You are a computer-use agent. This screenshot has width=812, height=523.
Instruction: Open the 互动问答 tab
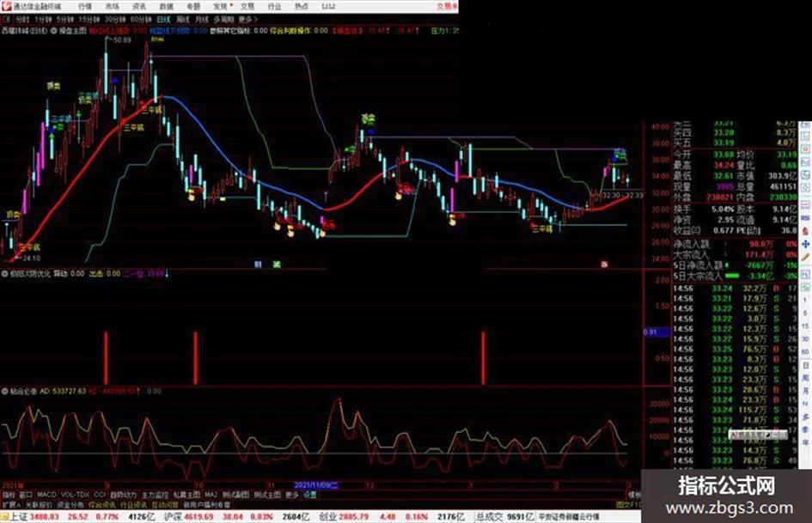165,504
